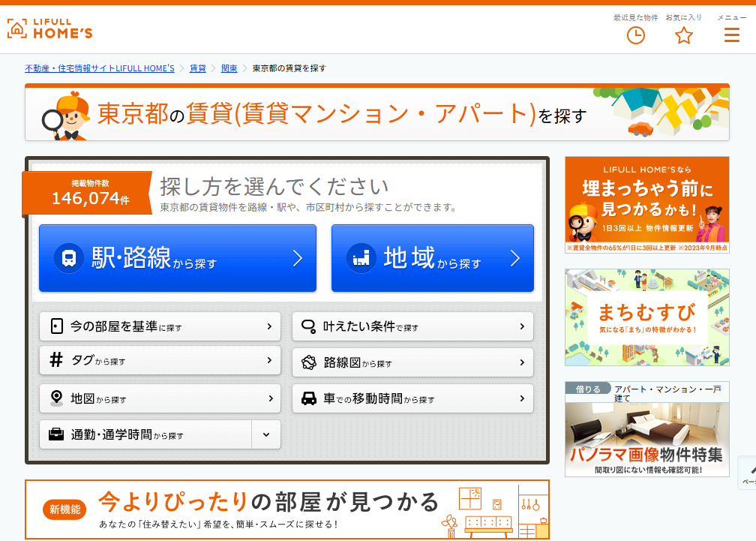Select 今の部屋を基準に探す label
Screen dimensions: 756x541
pos(126,326)
